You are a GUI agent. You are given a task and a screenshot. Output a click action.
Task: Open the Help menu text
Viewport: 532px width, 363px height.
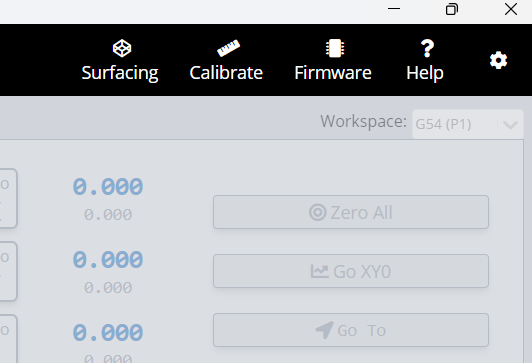coord(425,73)
